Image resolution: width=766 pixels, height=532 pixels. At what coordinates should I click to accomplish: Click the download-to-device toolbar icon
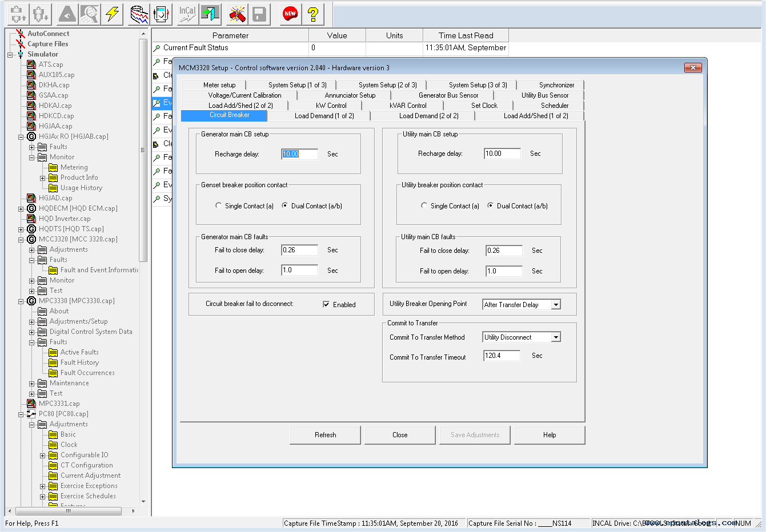click(x=41, y=14)
